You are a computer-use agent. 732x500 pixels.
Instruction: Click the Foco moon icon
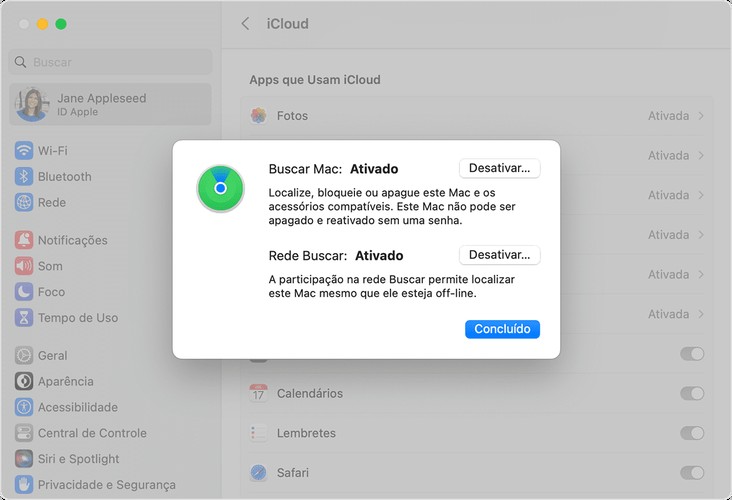tap(24, 292)
